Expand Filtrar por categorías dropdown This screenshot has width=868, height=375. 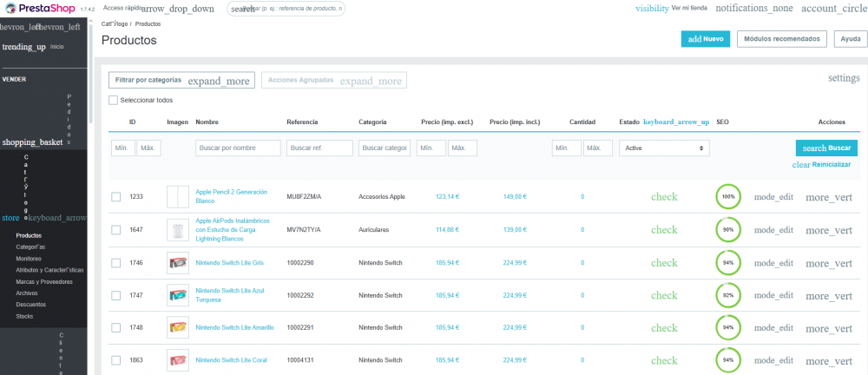tap(181, 80)
